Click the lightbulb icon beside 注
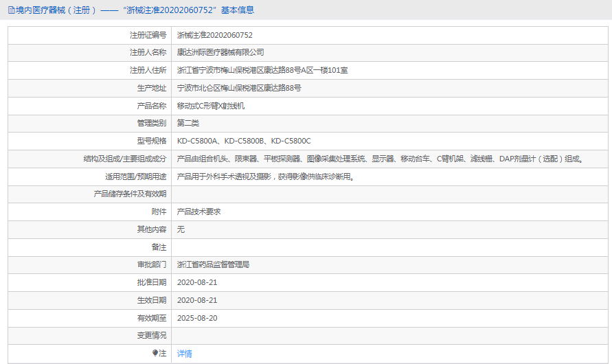 155,353
